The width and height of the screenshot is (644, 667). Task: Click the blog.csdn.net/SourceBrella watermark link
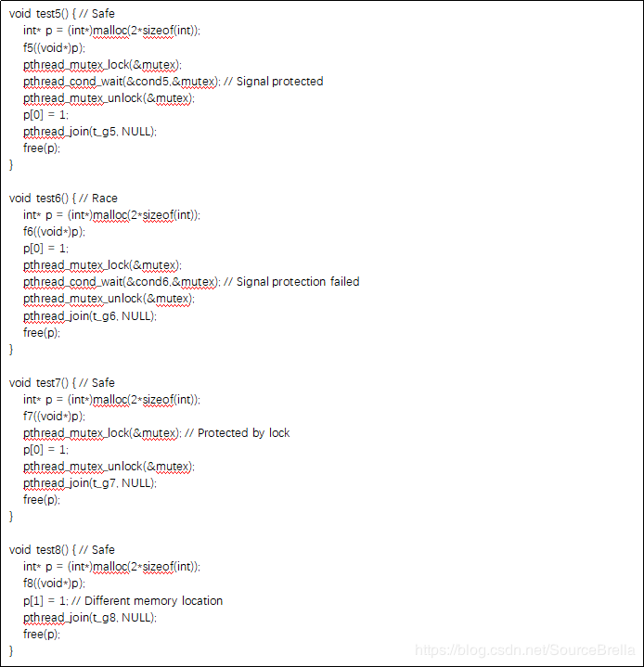525,650
